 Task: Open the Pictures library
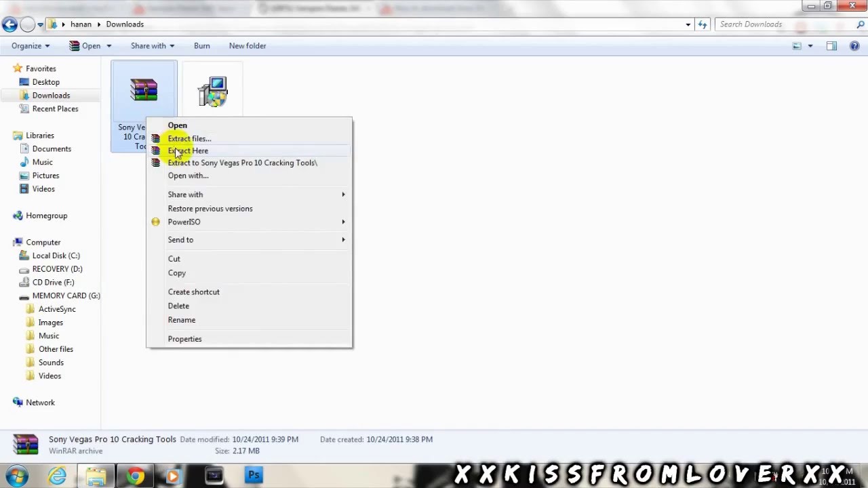(45, 176)
